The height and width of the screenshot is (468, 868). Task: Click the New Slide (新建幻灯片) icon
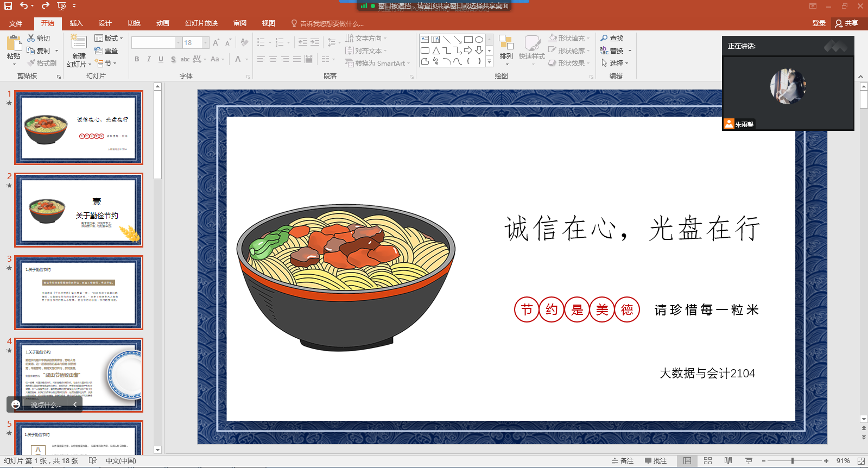click(x=79, y=43)
